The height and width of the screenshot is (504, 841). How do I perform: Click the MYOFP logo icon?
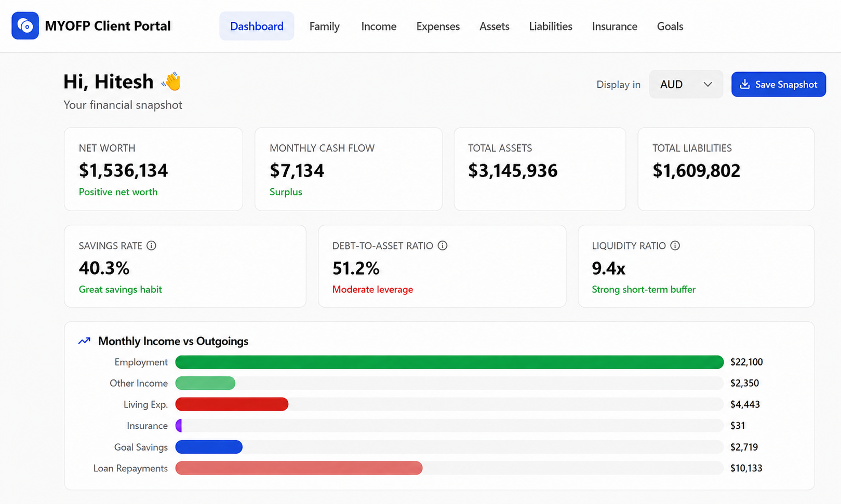click(25, 26)
